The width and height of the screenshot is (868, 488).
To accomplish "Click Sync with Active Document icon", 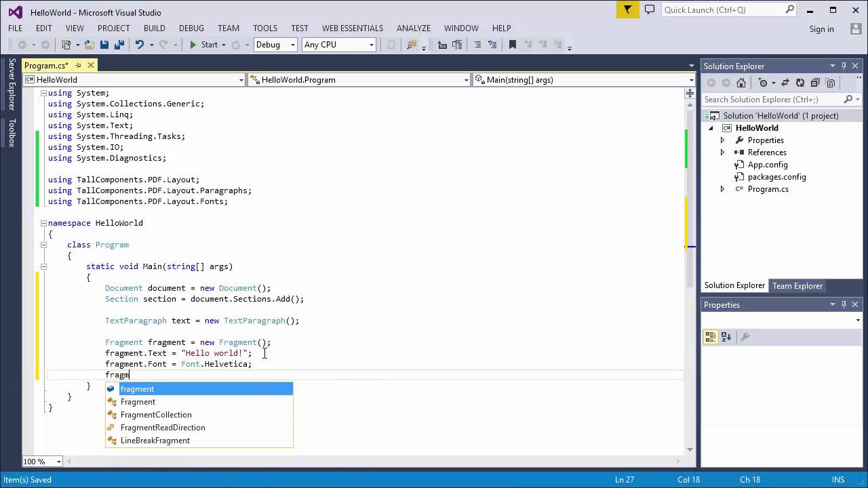I will click(x=785, y=83).
